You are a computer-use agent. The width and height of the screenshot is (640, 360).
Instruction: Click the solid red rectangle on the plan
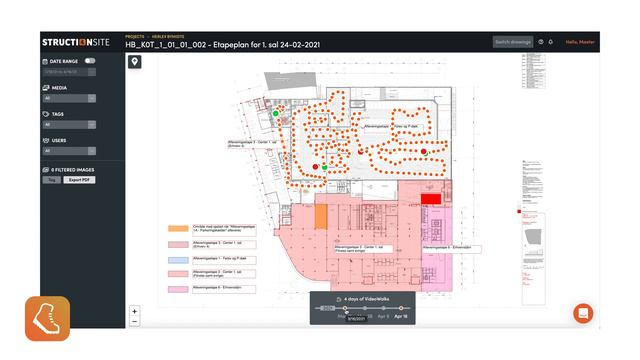[431, 199]
